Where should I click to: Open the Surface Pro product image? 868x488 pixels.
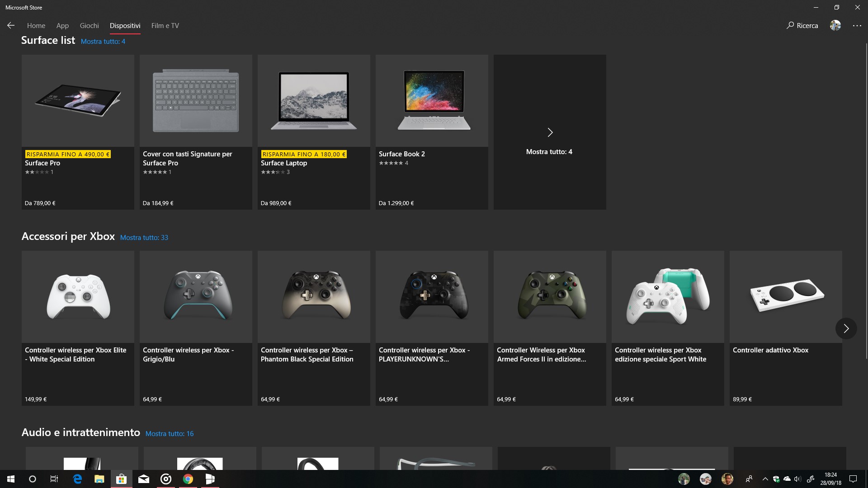tap(78, 101)
